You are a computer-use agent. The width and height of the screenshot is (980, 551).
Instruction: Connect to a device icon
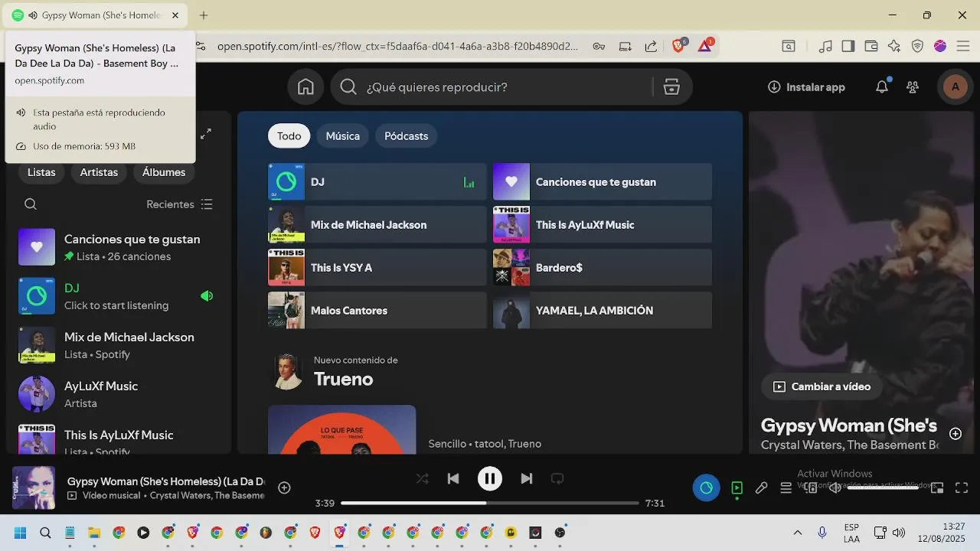click(811, 487)
